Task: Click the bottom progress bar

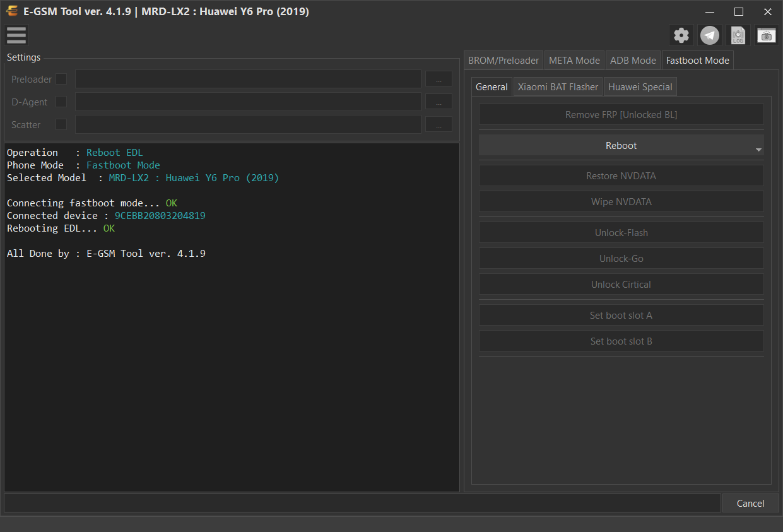Action: click(x=362, y=503)
